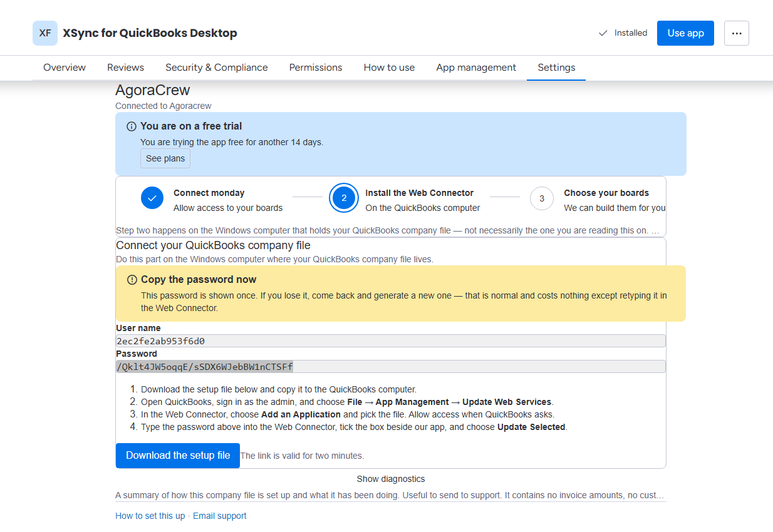
Task: Open the Reviews tab
Action: coord(125,68)
